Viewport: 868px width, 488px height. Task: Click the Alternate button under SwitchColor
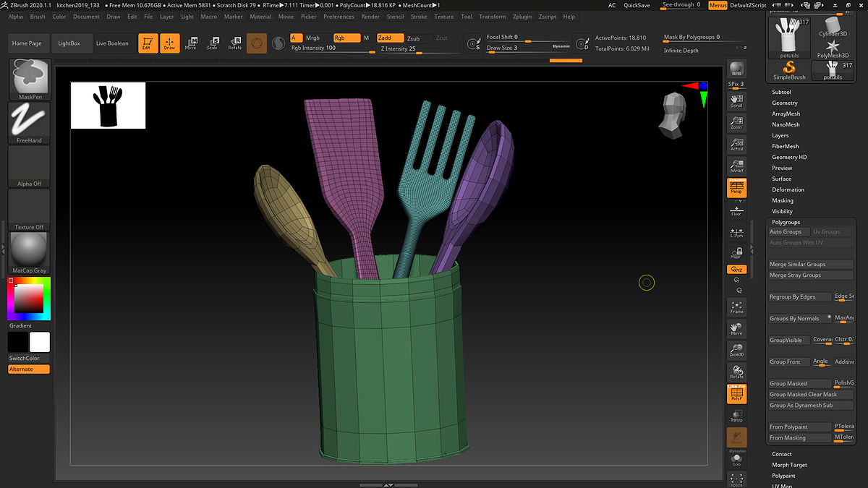coord(29,369)
